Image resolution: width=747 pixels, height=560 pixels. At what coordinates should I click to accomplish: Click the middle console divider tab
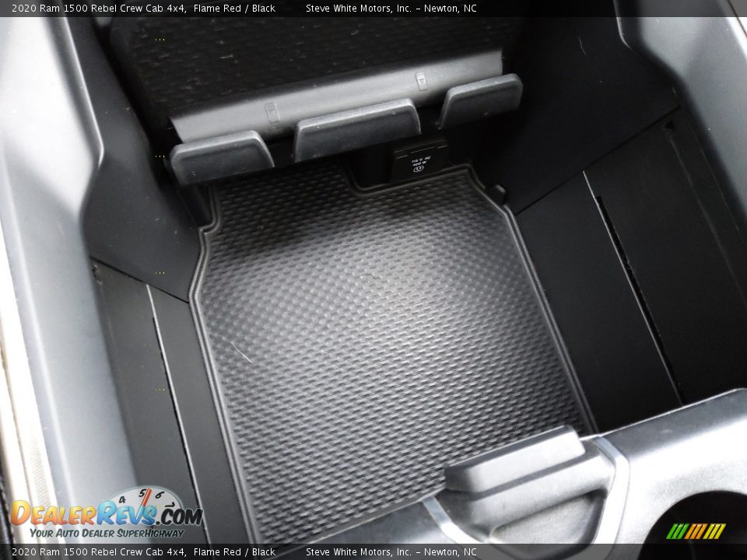pyautogui.click(x=356, y=128)
